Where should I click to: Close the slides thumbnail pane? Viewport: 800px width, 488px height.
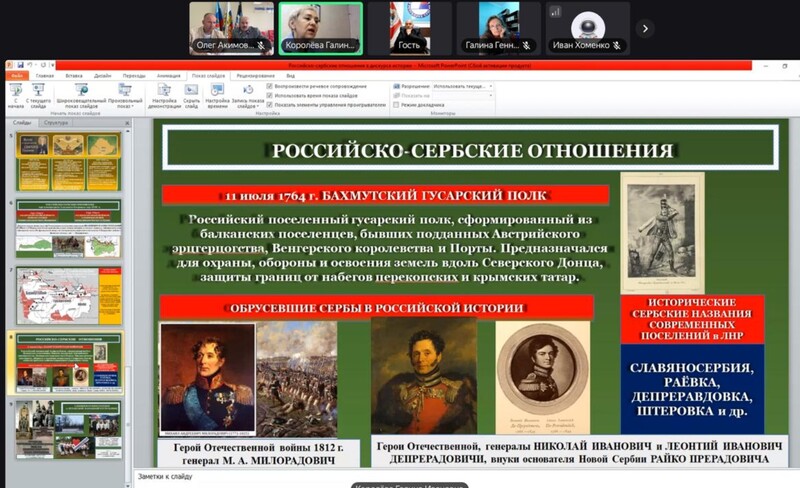127,123
